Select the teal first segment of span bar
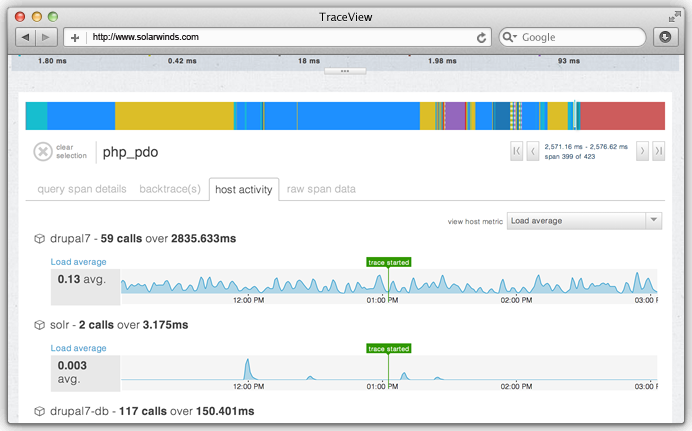 coord(37,116)
